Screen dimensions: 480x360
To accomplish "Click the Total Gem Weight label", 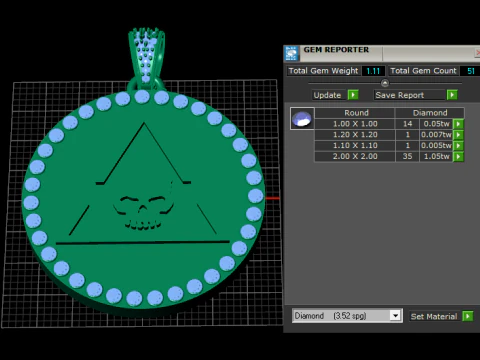I will [x=323, y=71].
